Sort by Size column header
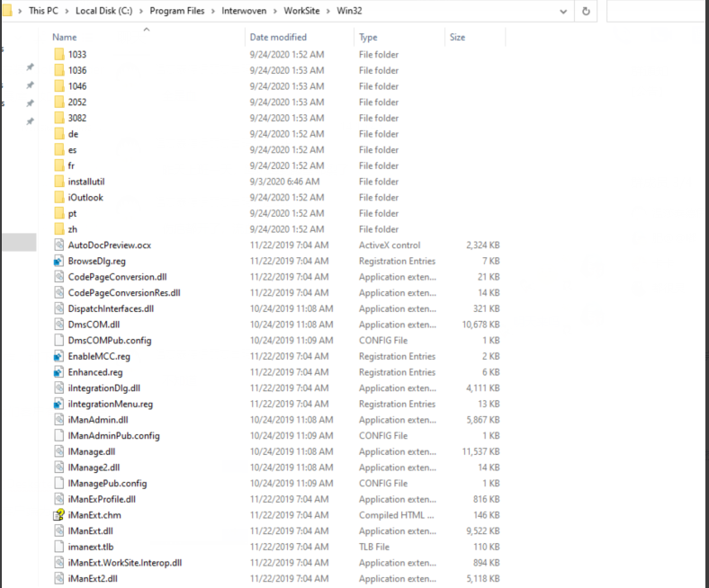709x588 pixels. coord(457,37)
